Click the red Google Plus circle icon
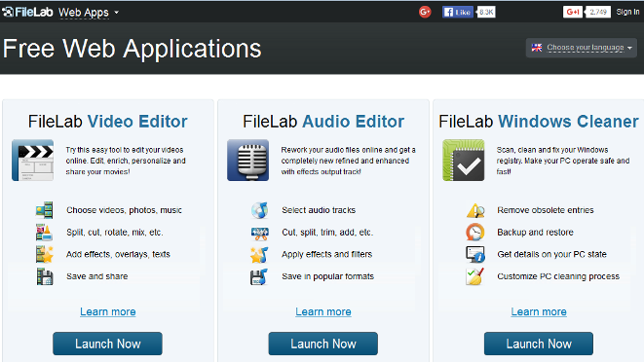 click(x=425, y=12)
